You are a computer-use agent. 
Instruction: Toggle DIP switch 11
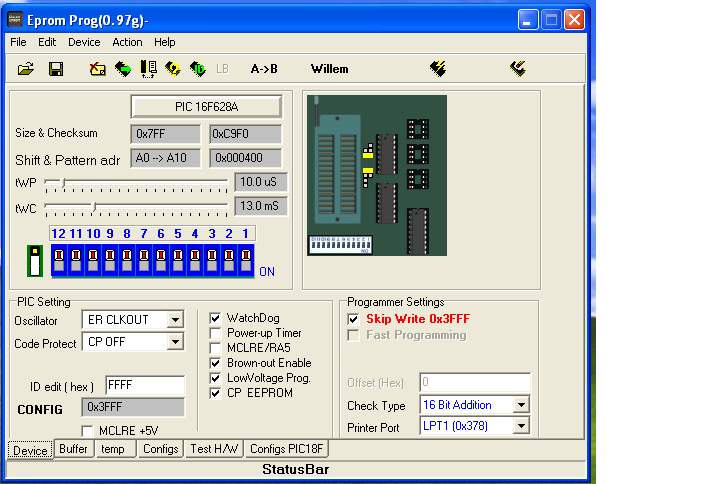point(76,260)
